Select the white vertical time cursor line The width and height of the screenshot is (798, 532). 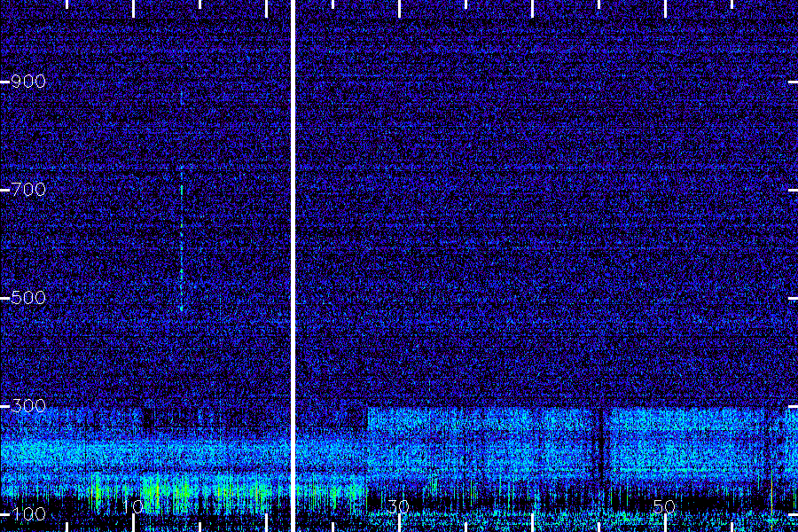tap(293, 266)
